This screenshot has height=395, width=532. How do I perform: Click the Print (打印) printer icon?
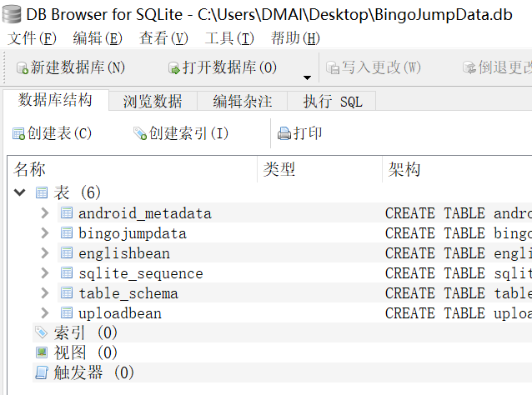point(284,133)
